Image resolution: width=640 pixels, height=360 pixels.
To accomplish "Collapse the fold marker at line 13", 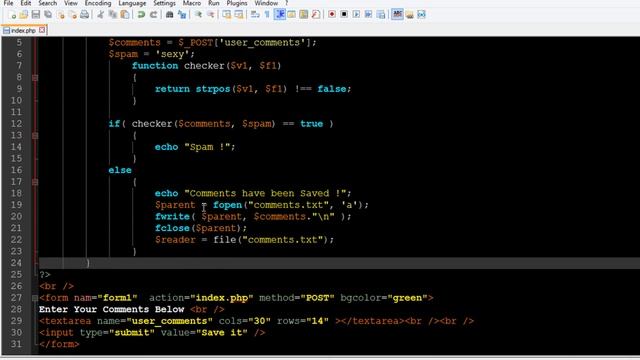I will coord(35,136).
